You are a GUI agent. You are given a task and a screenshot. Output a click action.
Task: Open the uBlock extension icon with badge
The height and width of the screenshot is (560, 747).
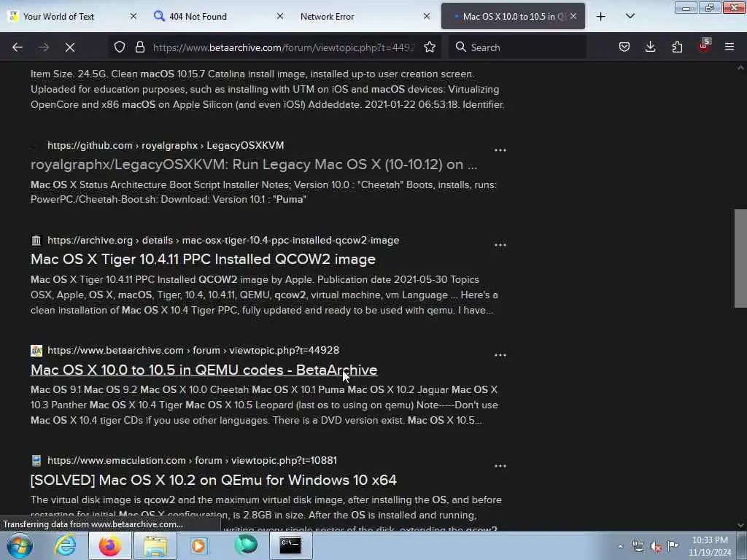704,46
